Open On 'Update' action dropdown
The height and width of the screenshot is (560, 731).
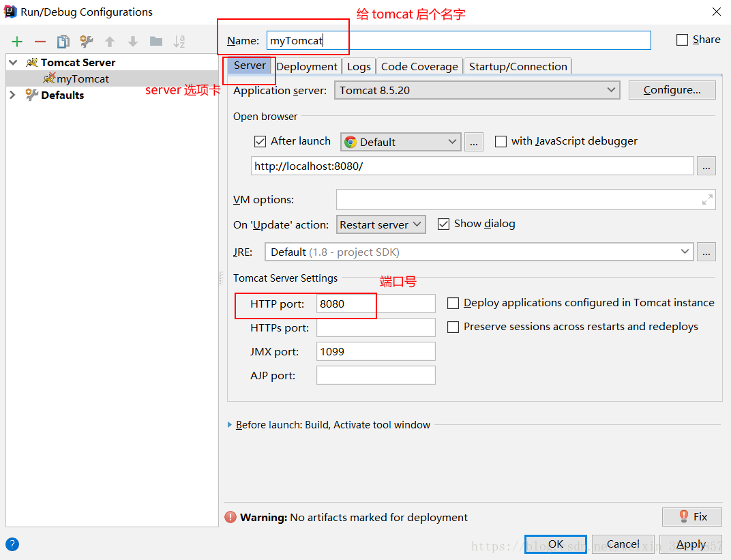pyautogui.click(x=381, y=224)
